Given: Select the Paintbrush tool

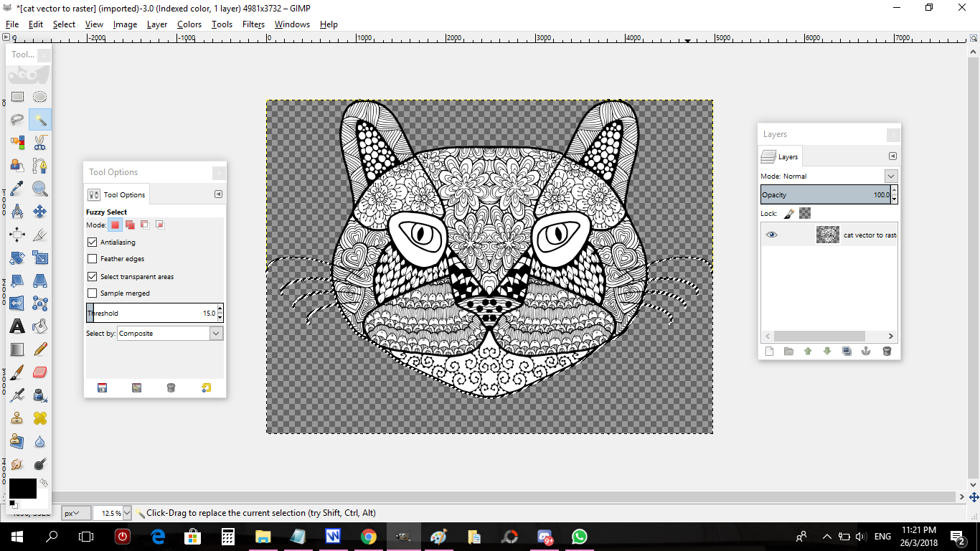Looking at the screenshot, I should tap(17, 372).
